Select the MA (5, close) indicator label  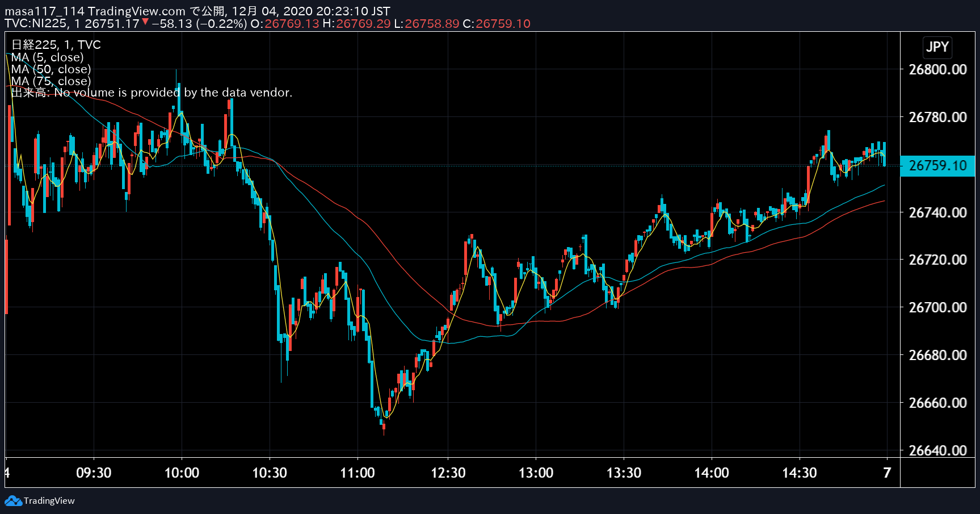(47, 57)
